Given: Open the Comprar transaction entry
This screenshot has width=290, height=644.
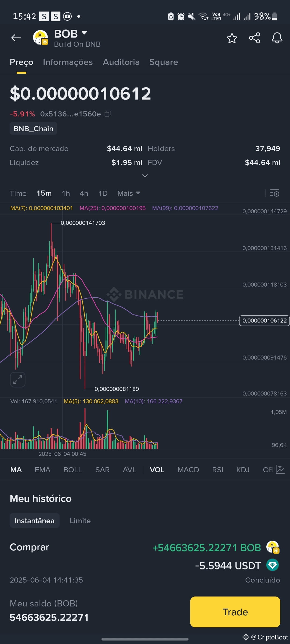Looking at the screenshot, I should pos(145,563).
